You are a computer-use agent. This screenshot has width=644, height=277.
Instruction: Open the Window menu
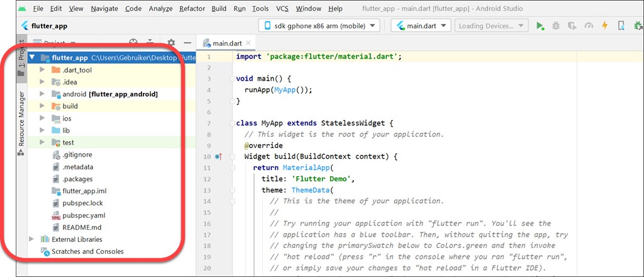coord(308,9)
